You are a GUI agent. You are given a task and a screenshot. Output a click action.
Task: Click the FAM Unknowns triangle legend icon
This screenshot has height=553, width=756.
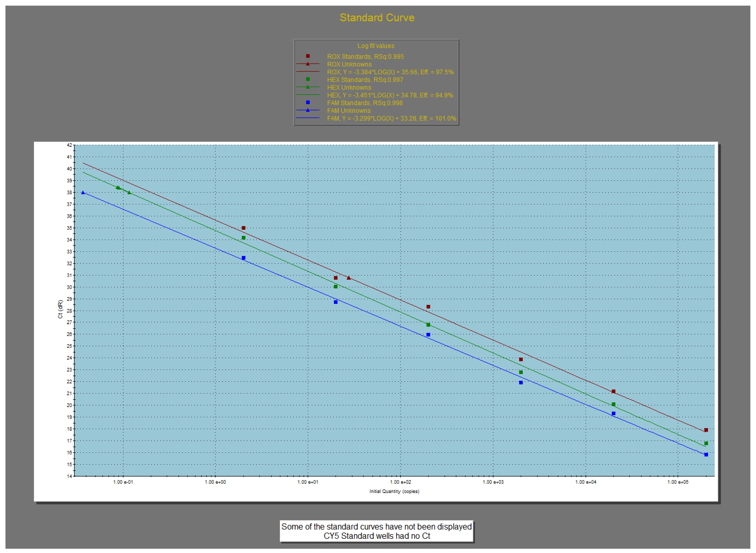(308, 110)
